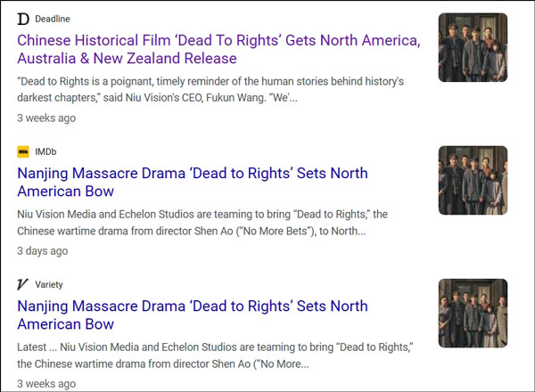
Task: Click the Deadline publisher logo icon
Action: (23, 19)
